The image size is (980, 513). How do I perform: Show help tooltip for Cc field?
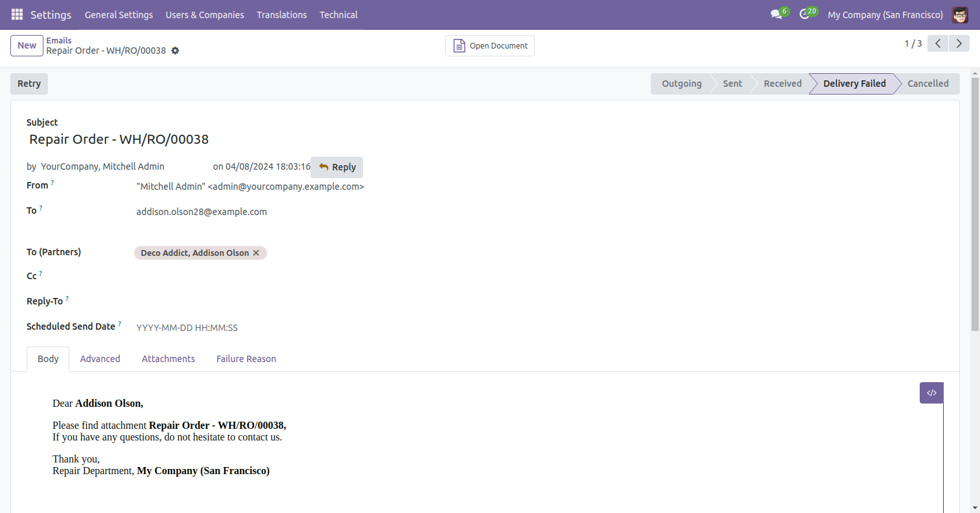[40, 273]
